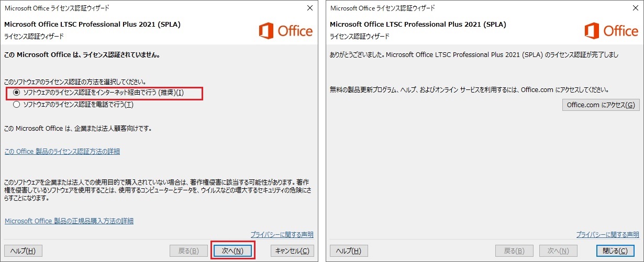Viewport: 644px width, 262px height.
Task: Click the text about free updates via Office.com
Action: [469, 89]
